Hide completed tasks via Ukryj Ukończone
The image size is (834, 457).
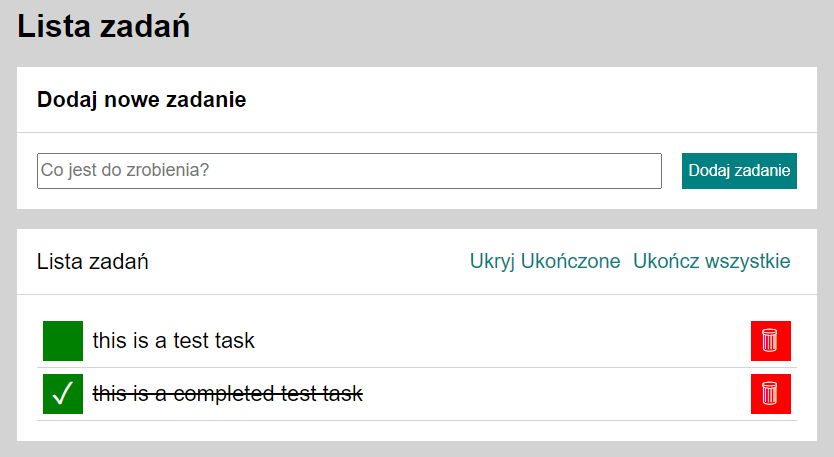tap(545, 262)
